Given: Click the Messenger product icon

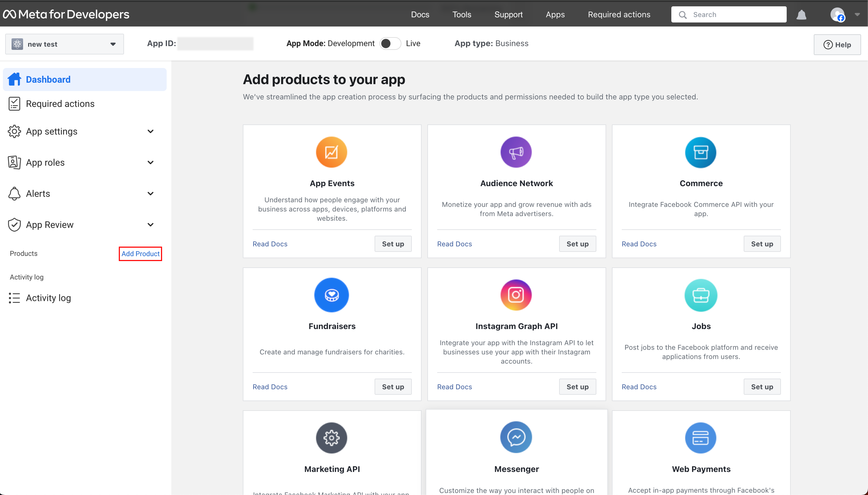Looking at the screenshot, I should pyautogui.click(x=516, y=437).
